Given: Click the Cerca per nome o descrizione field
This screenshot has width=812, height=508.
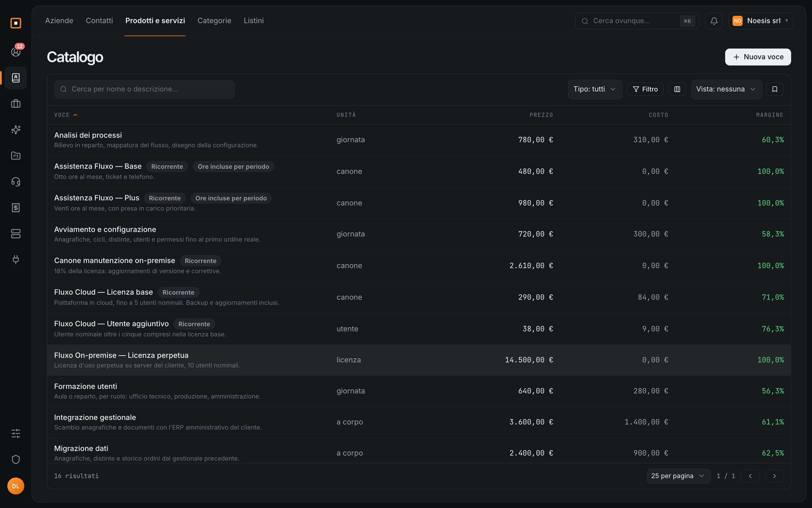Looking at the screenshot, I should pos(144,89).
